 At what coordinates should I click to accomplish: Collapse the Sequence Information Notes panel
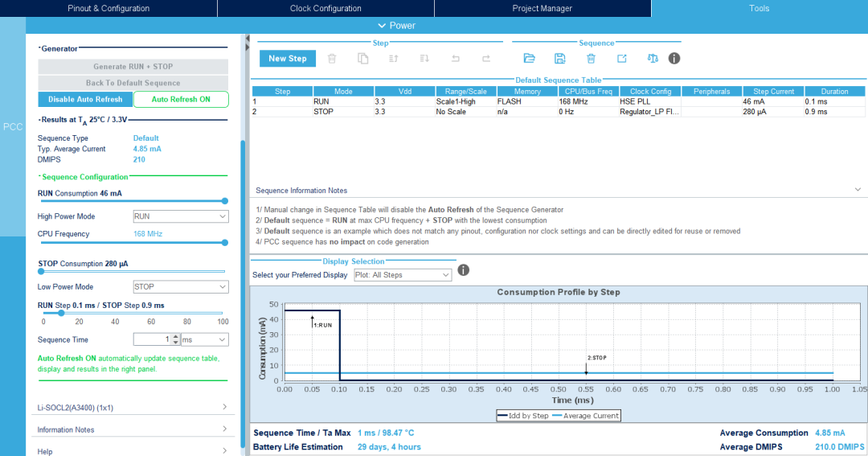[858, 190]
